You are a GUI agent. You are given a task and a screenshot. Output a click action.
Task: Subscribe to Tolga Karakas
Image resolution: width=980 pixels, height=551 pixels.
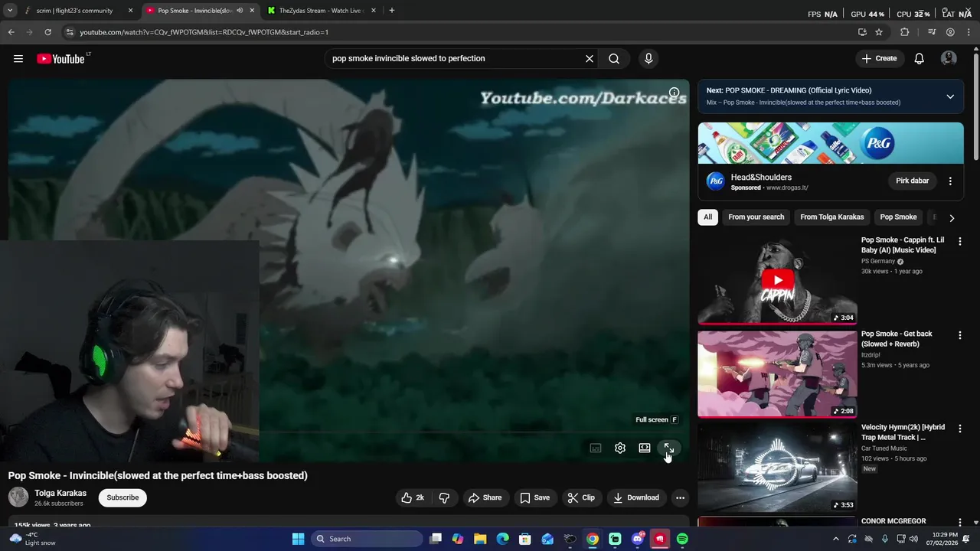tap(122, 497)
